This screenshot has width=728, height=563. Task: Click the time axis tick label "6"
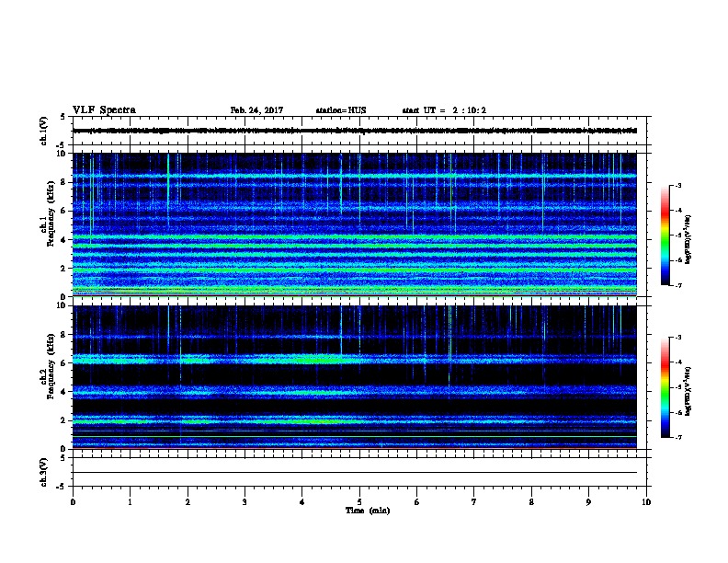pos(417,502)
